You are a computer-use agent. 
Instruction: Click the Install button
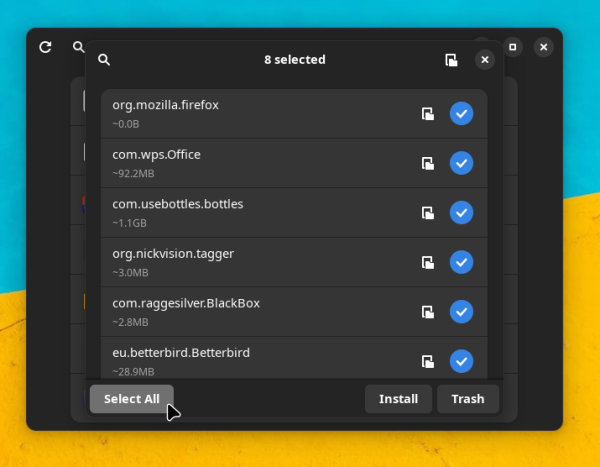coord(398,399)
